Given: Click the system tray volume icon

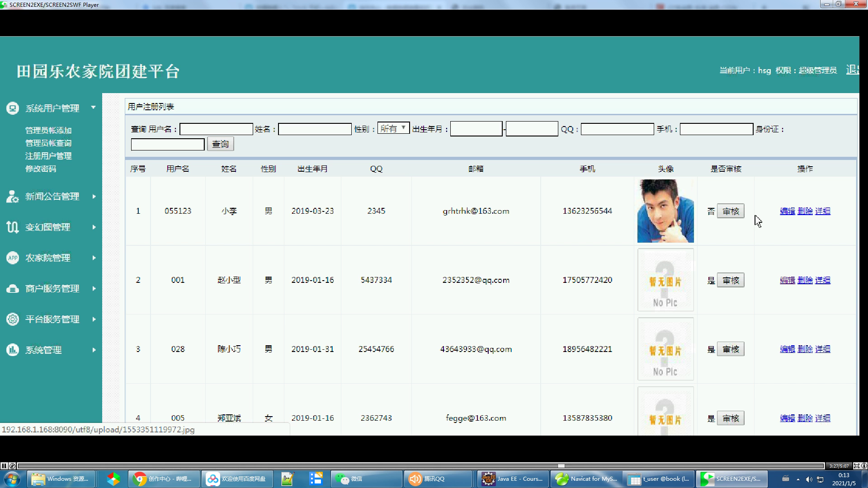Looking at the screenshot, I should point(809,479).
